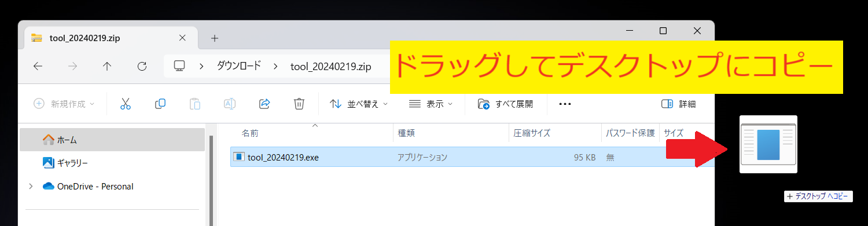The image size is (868, 226).
Task: Open the 表示 view dropdown
Action: (x=431, y=104)
